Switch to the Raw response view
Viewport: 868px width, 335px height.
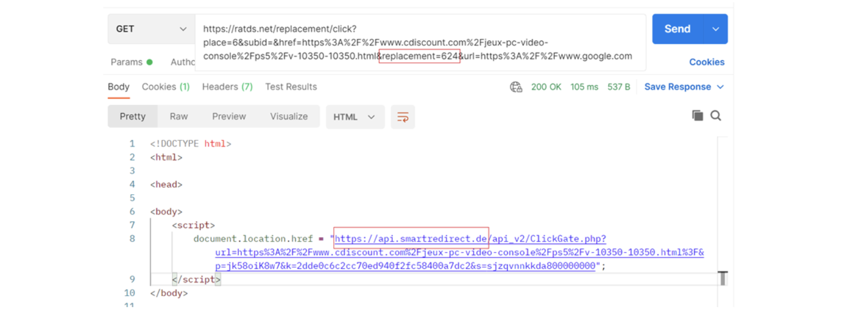click(x=178, y=116)
